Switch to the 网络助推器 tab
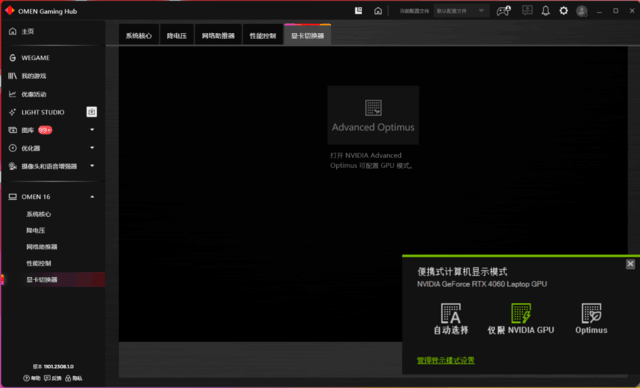This screenshot has height=388, width=640. 218,35
